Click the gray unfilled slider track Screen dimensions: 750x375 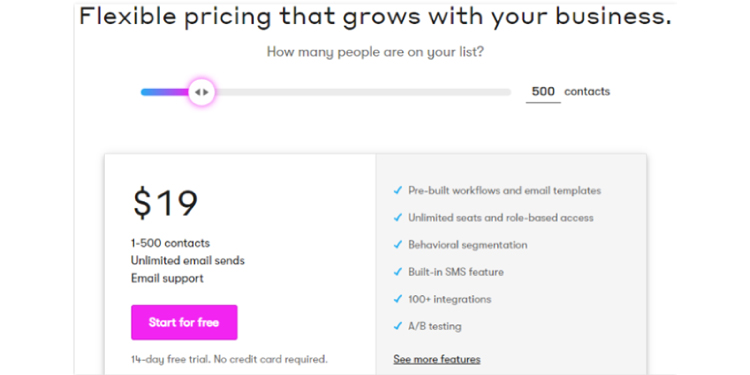363,92
